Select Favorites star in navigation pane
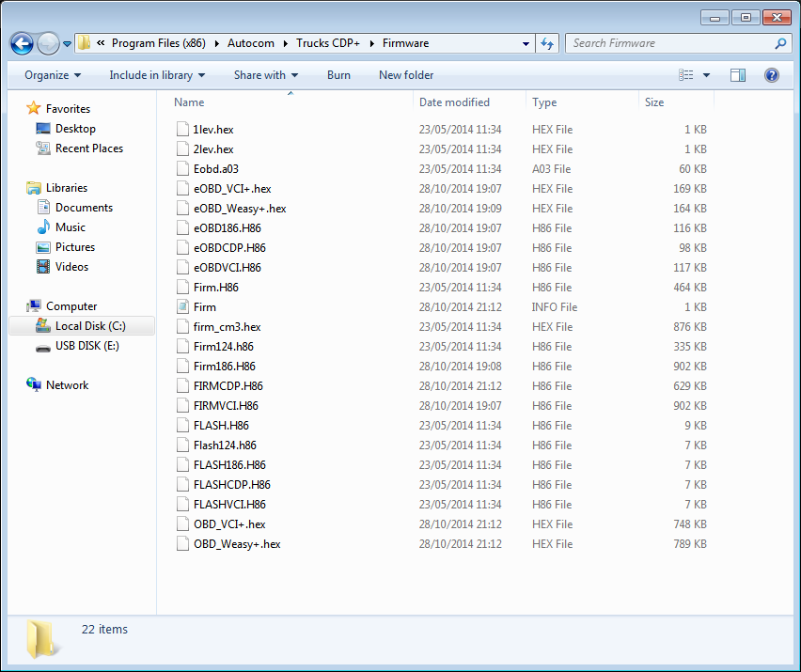 (34, 108)
